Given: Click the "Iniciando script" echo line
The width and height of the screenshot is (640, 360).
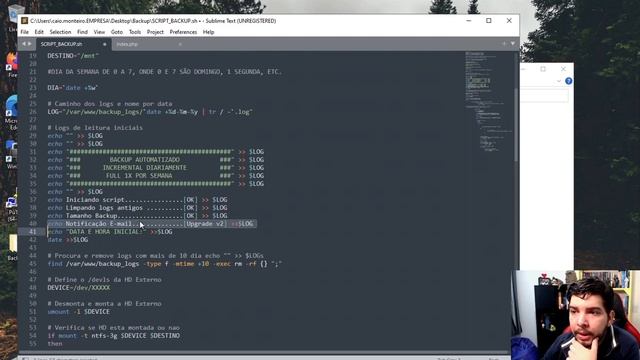Looking at the screenshot, I should tap(138, 200).
